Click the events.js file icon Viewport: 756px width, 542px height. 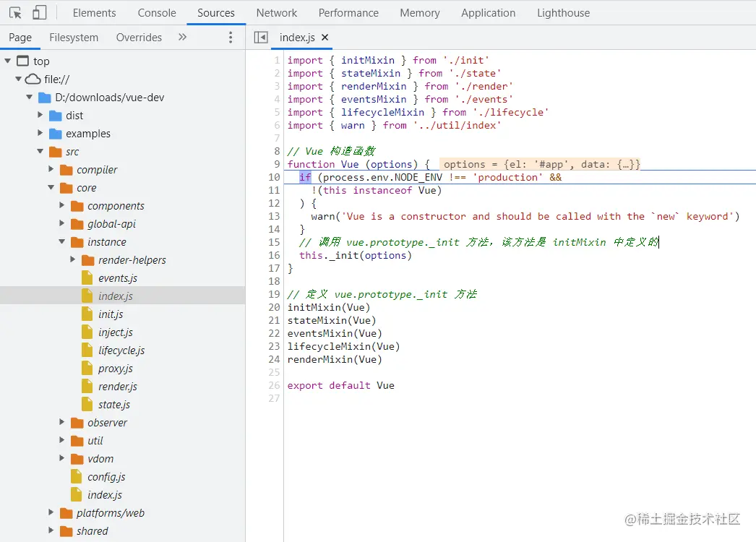point(87,278)
